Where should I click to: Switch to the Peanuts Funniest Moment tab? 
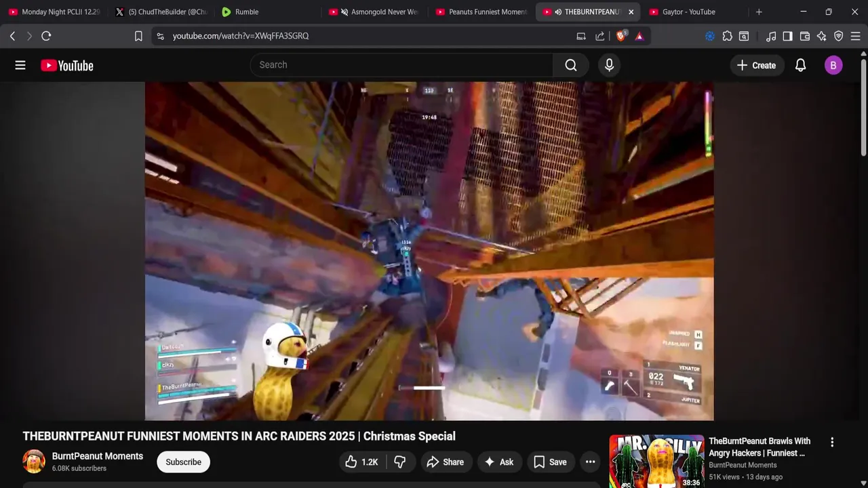[481, 12]
